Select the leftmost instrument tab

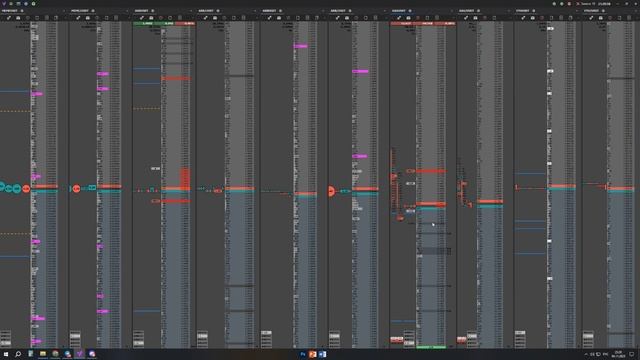[12, 11]
